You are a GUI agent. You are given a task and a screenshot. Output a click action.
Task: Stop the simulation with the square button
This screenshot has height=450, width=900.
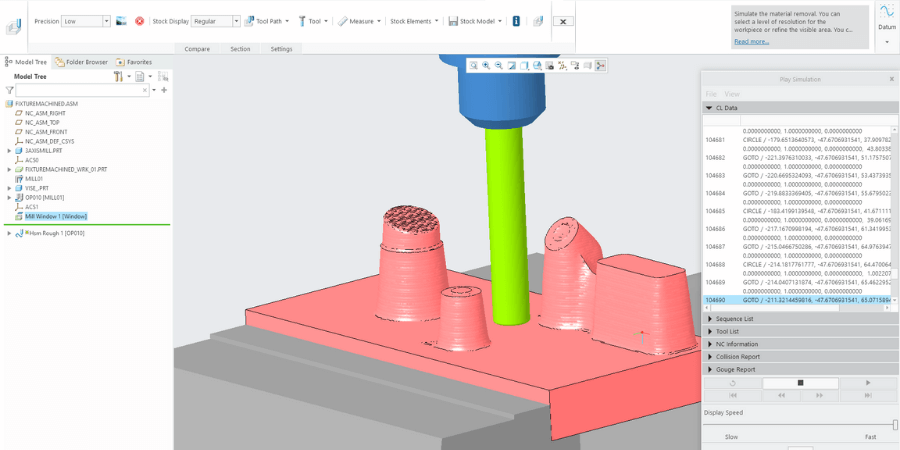pyautogui.click(x=799, y=383)
